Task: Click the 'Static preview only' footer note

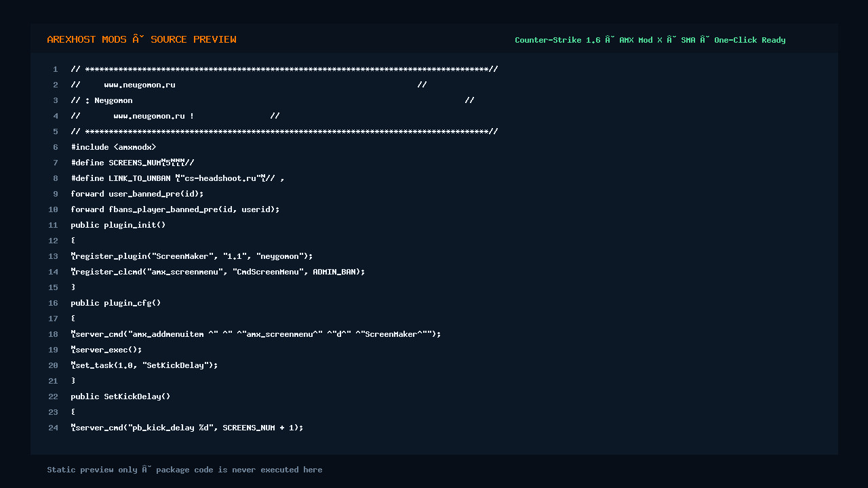Action: [184, 470]
